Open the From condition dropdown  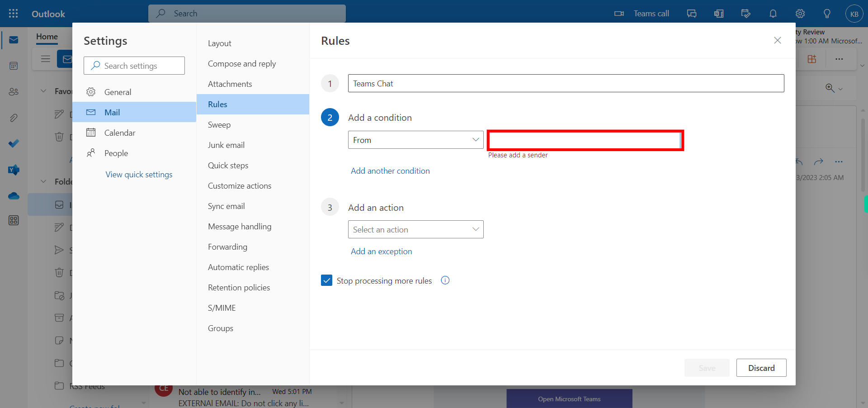pos(416,140)
